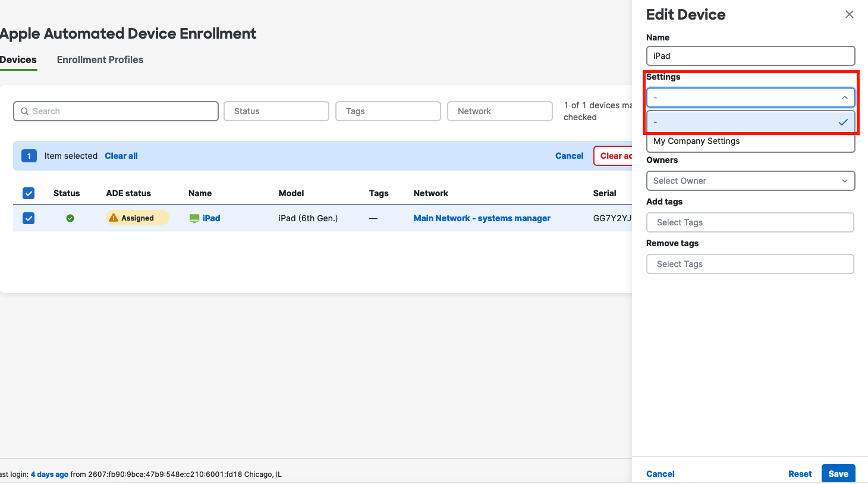Switch to Enrollment Profiles tab
The width and height of the screenshot is (868, 484).
100,59
